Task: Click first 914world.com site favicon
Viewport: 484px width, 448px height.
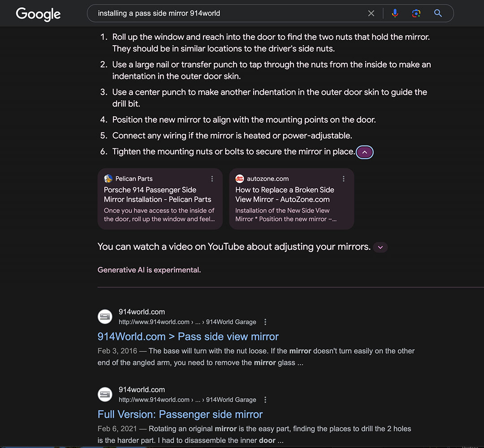Action: [105, 317]
